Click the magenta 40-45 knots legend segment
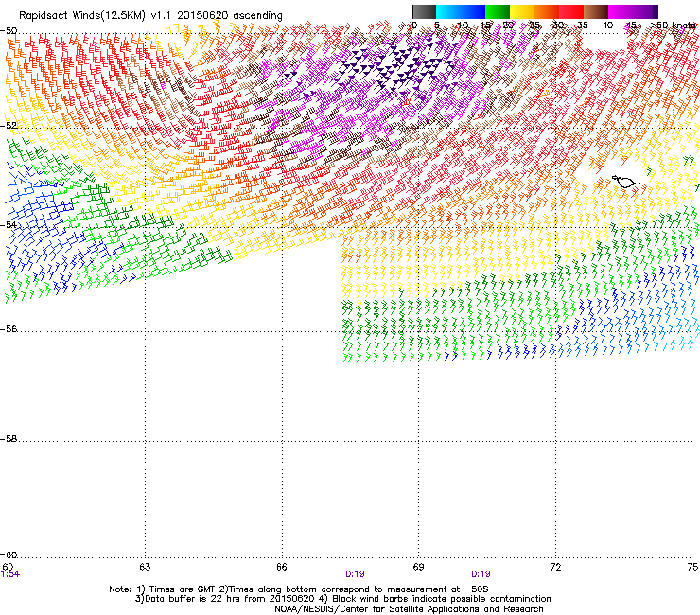 (621, 11)
